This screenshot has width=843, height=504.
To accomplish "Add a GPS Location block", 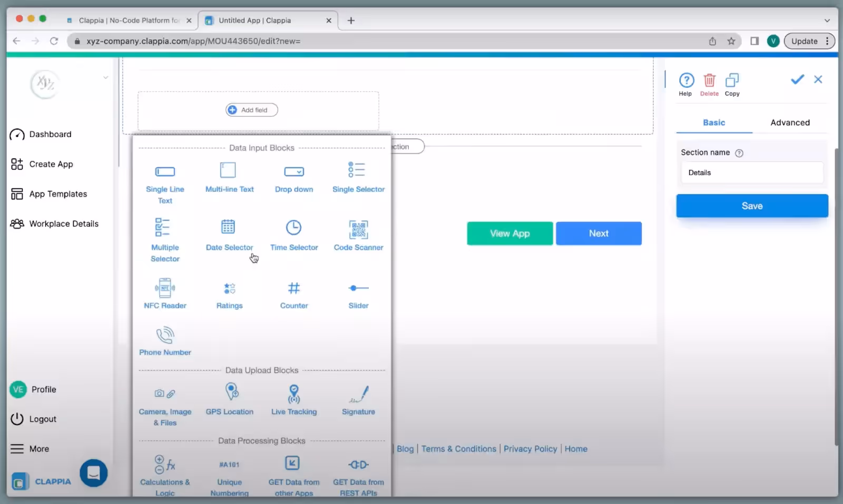I will click(229, 400).
